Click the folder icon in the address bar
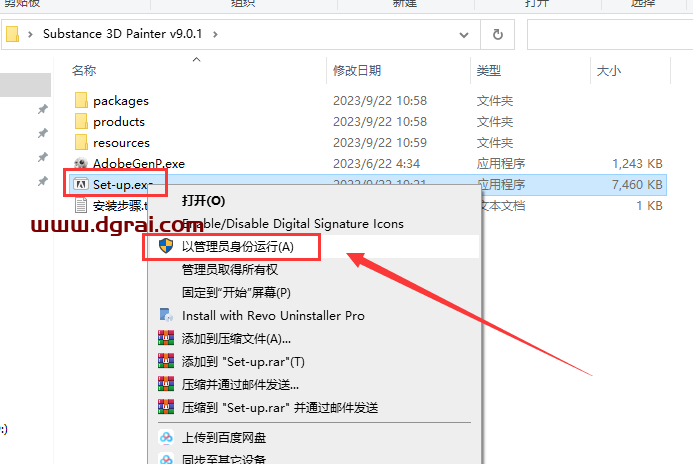This screenshot has height=464, width=693. coord(12,34)
